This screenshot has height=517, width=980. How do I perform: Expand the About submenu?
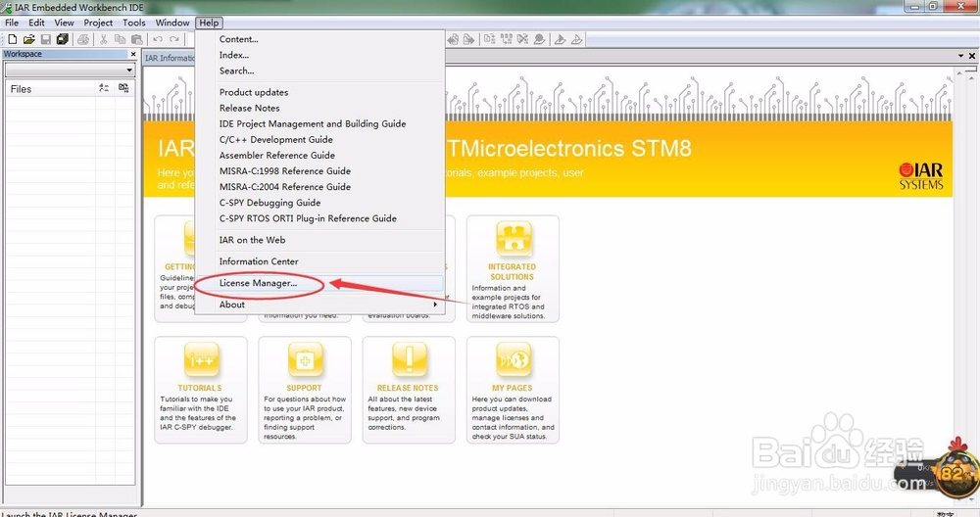(319, 305)
